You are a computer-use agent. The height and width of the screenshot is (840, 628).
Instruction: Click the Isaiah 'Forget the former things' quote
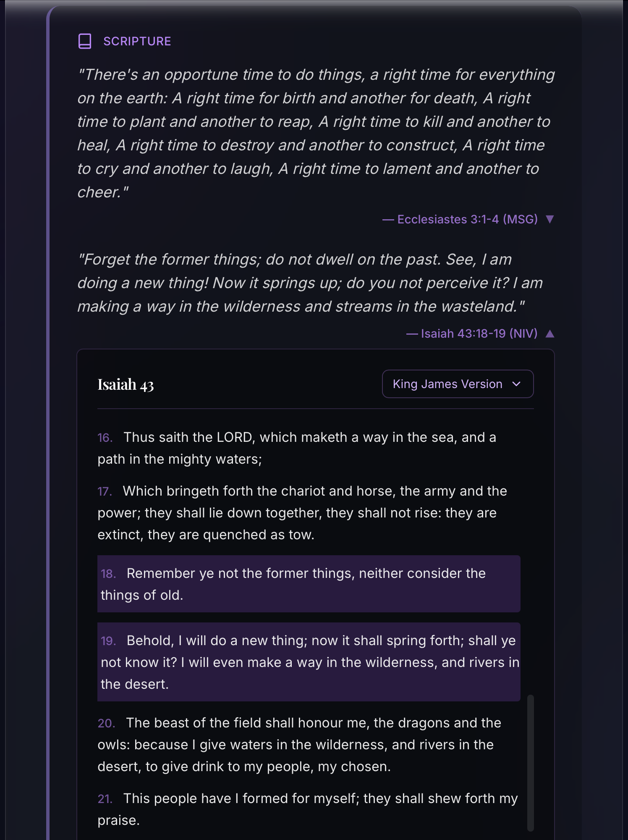309,283
